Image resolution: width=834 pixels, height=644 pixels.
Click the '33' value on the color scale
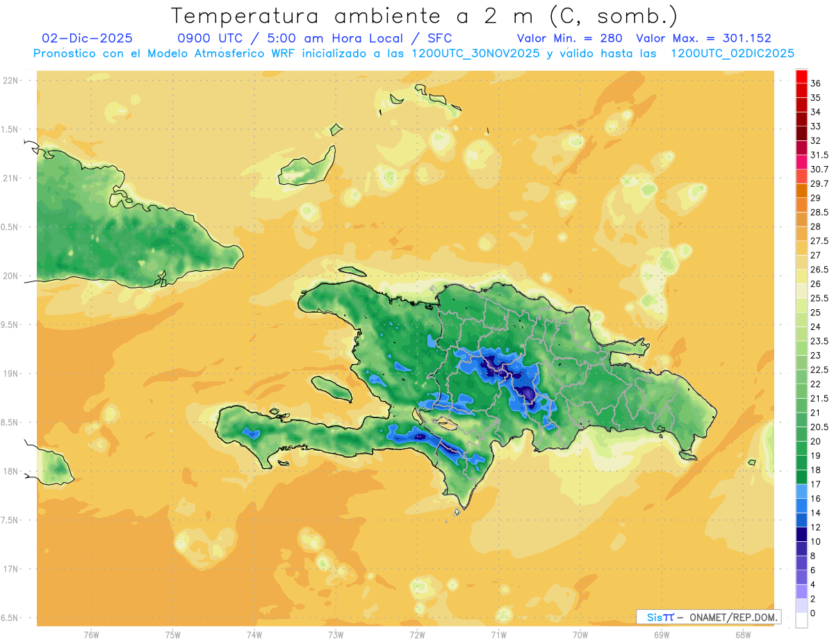point(816,126)
